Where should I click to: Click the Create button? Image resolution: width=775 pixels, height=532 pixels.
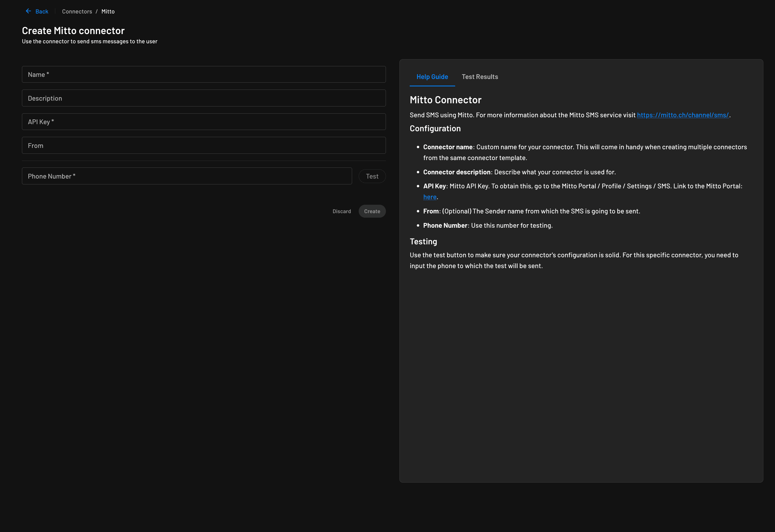coord(372,211)
